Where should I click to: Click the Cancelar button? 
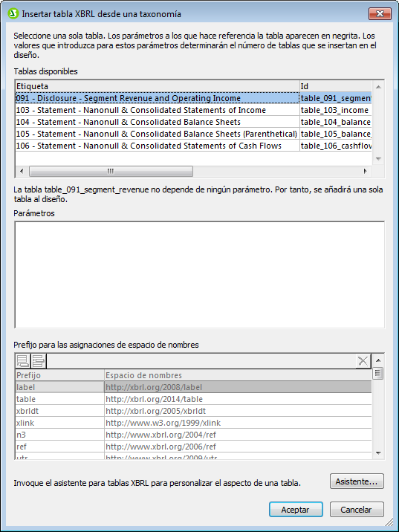click(357, 510)
